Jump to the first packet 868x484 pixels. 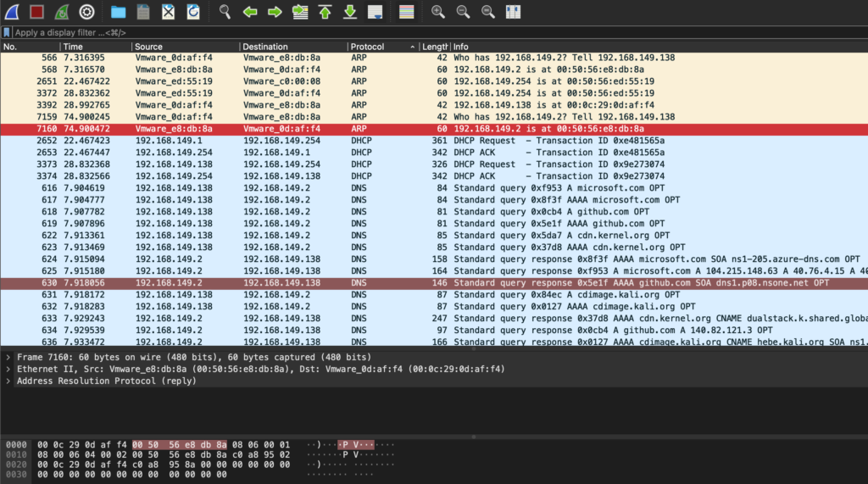[x=325, y=12]
